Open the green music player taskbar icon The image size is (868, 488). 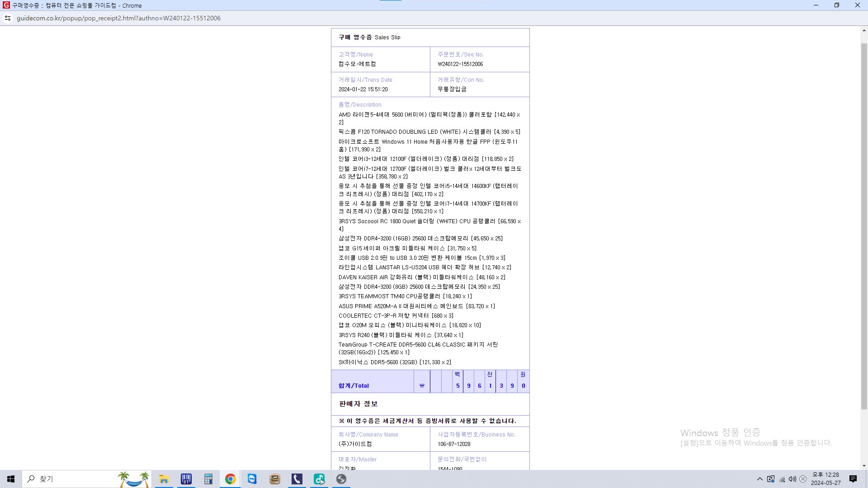pos(319,479)
